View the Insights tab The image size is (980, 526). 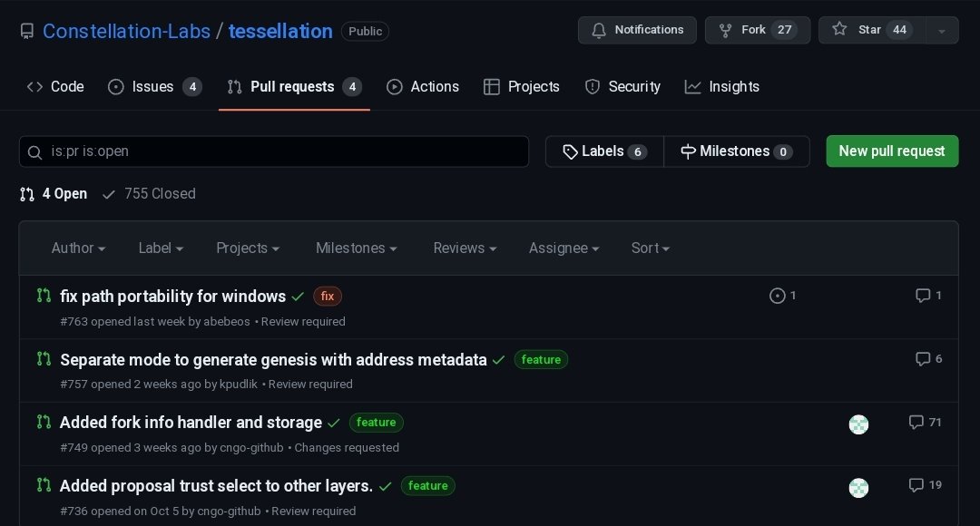tap(722, 87)
